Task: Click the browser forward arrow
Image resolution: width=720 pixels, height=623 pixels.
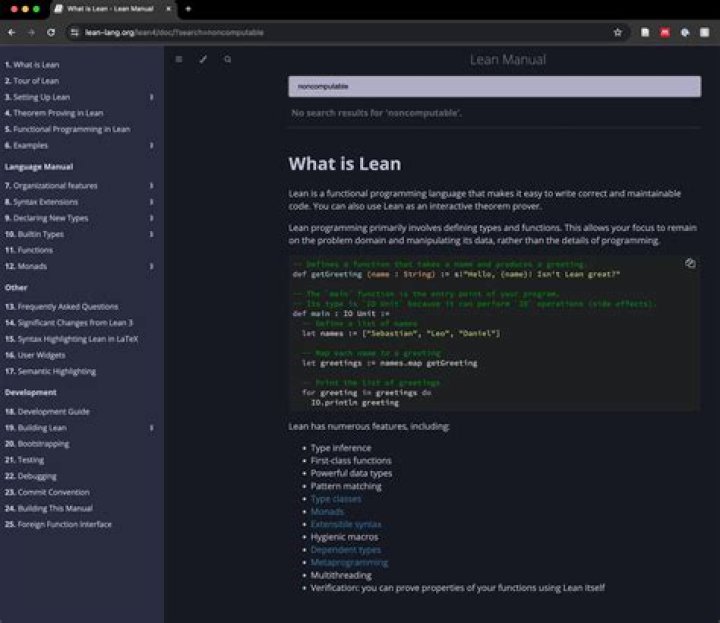Action: pyautogui.click(x=31, y=33)
